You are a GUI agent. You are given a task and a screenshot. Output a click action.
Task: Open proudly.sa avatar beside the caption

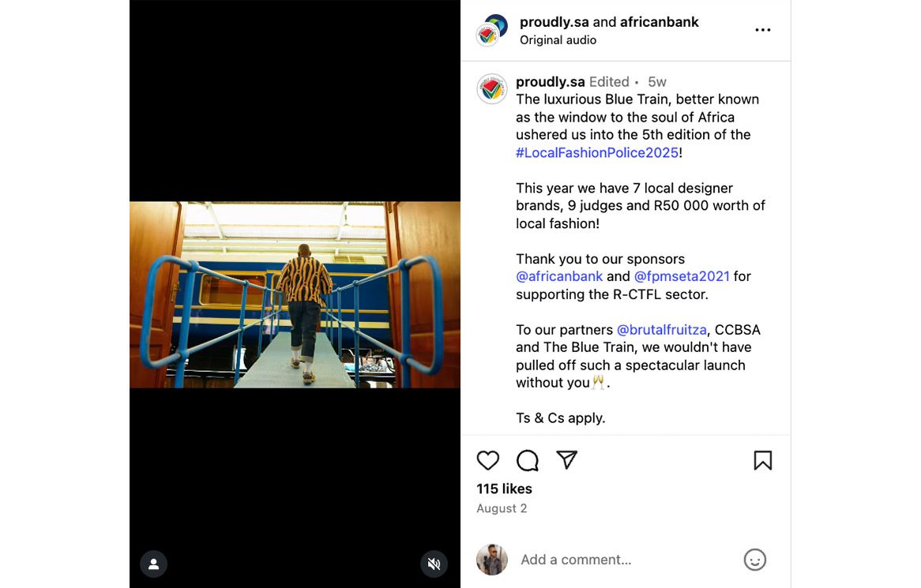click(x=491, y=89)
